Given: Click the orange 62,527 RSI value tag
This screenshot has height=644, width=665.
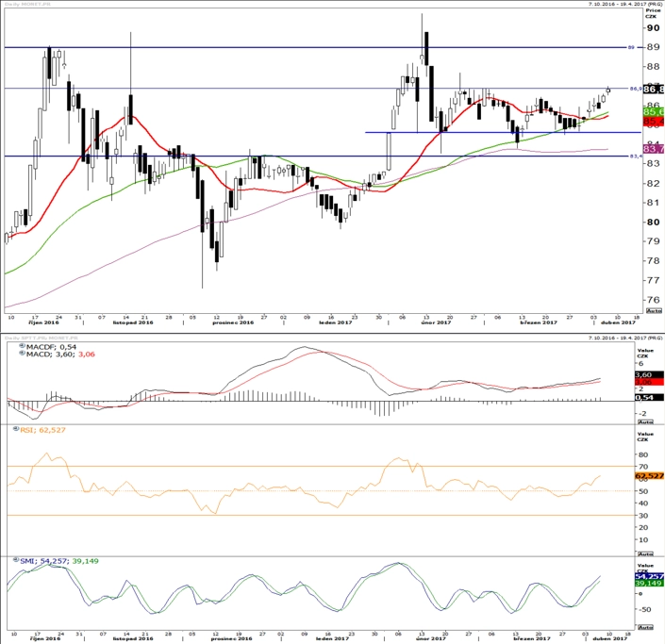Looking at the screenshot, I should 649,476.
